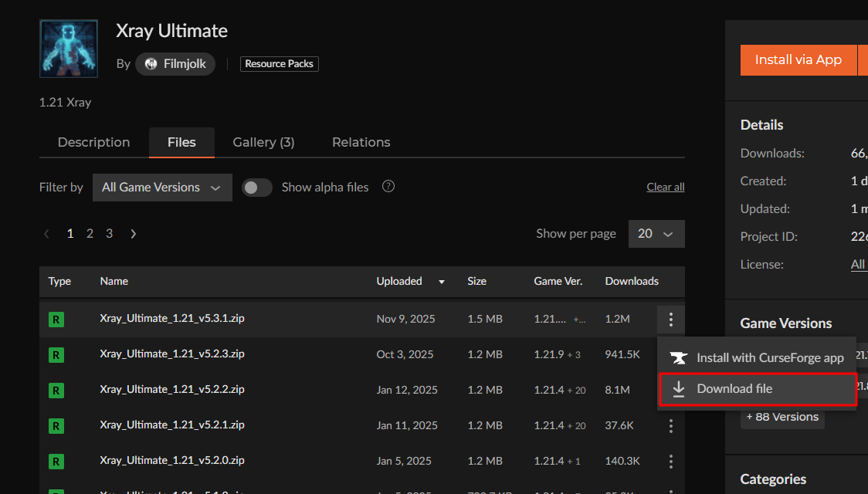The image size is (868, 494).
Task: Toggle Show alpha files switch
Action: (257, 188)
